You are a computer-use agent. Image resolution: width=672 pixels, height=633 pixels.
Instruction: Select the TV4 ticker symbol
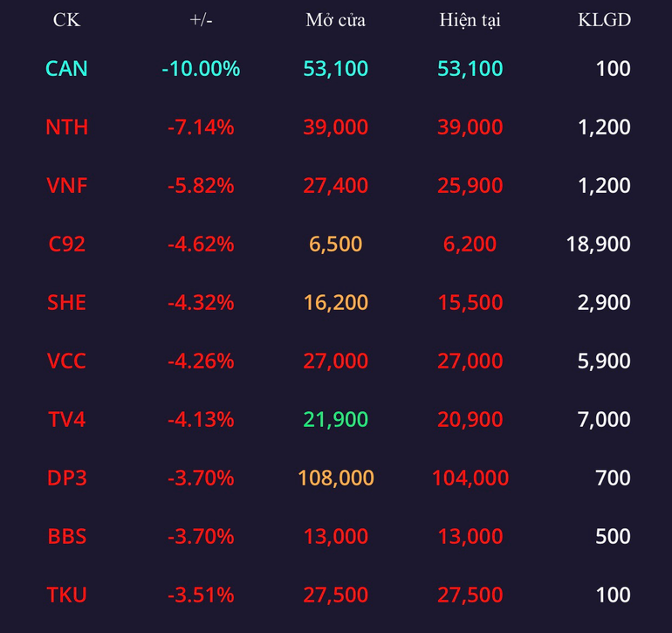66,419
